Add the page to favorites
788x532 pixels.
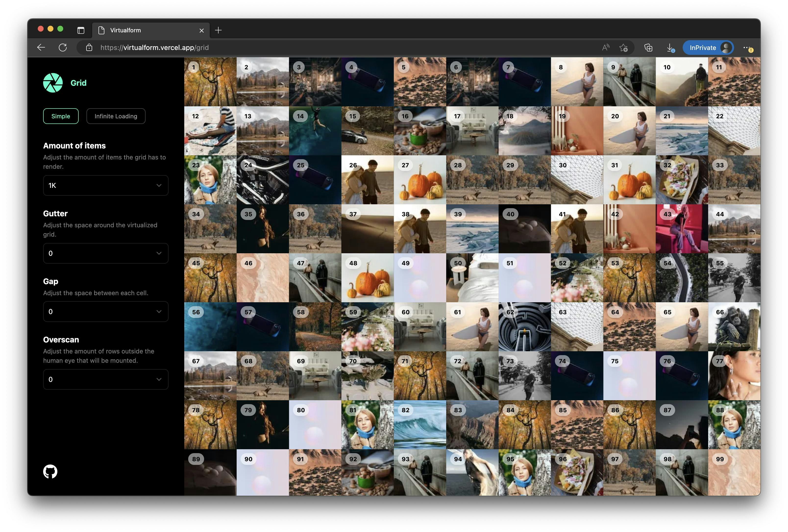(x=624, y=48)
